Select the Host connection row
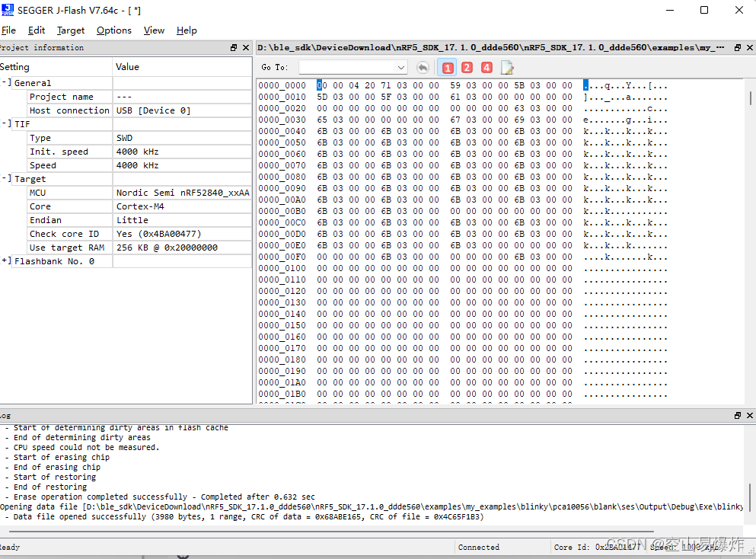Screen dimensions: 756x559 pyautogui.click(x=140, y=110)
